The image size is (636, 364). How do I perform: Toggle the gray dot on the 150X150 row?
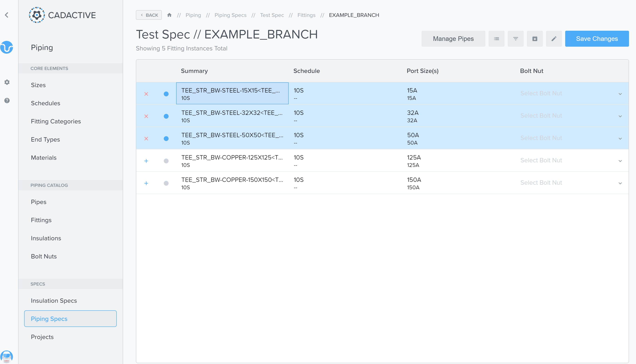[x=166, y=183]
